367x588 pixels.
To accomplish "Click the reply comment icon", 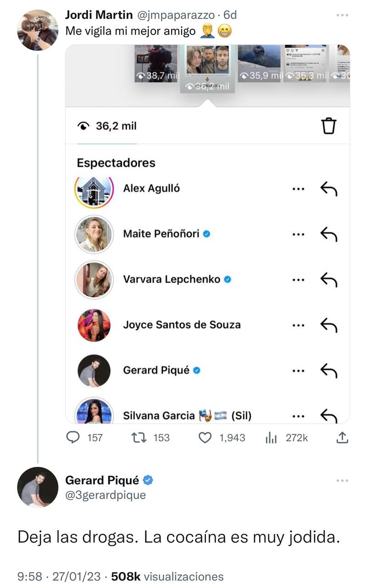I will tap(73, 438).
